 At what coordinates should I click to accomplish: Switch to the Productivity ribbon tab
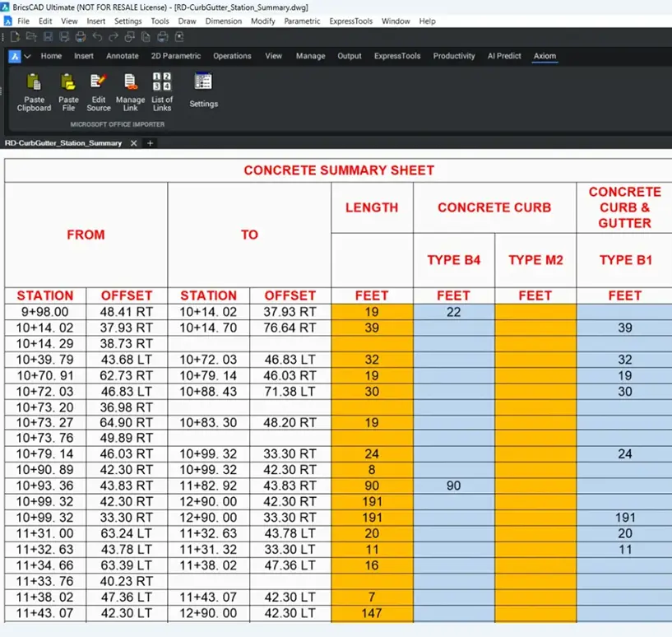coord(454,56)
